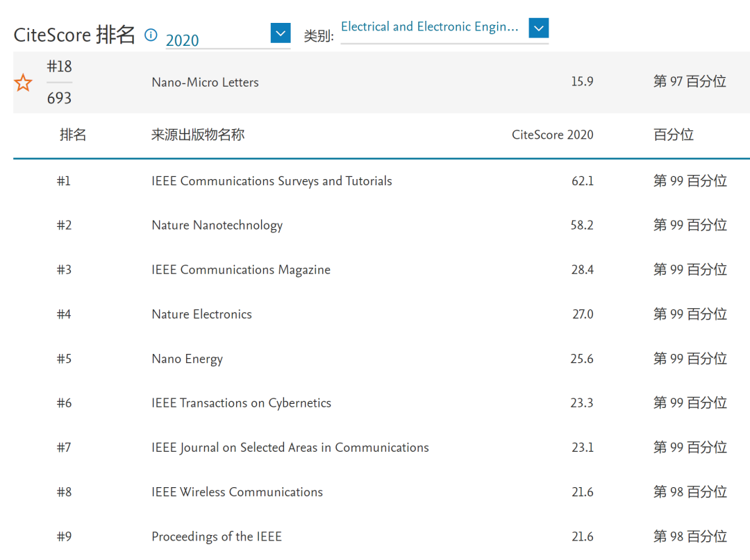This screenshot has width=750, height=560.
Task: Click the 25.6 CiteScore value
Action: pos(582,359)
